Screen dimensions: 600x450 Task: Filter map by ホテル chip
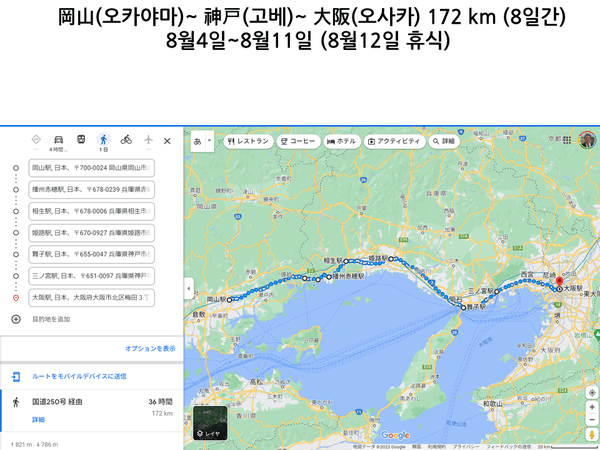(341, 142)
